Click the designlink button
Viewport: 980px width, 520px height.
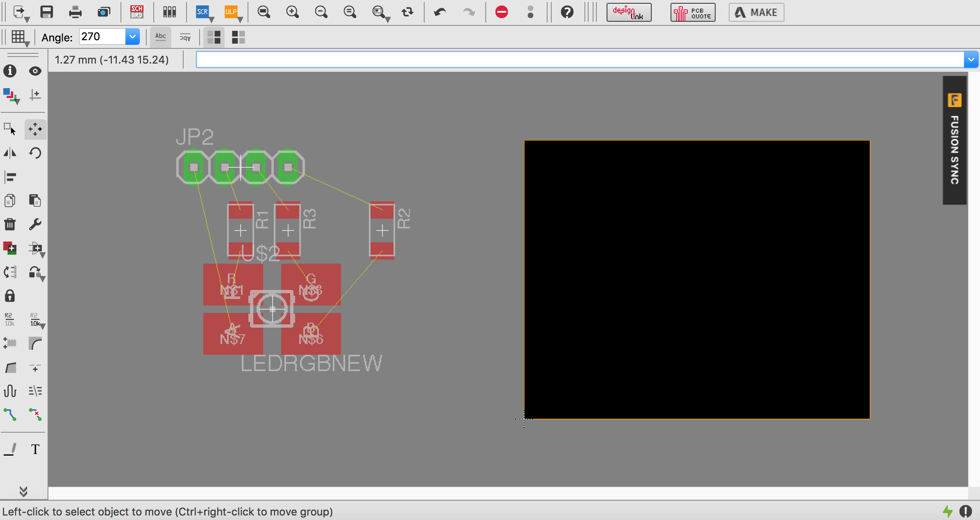click(629, 12)
